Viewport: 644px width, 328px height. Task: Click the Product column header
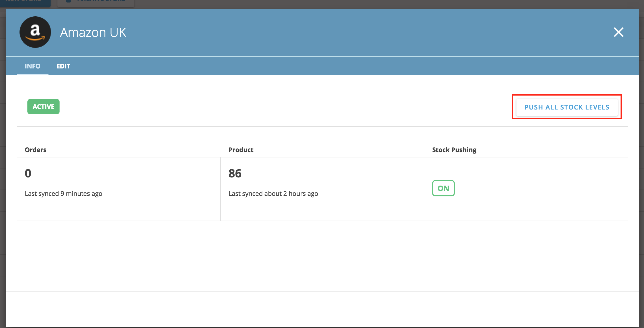(241, 150)
